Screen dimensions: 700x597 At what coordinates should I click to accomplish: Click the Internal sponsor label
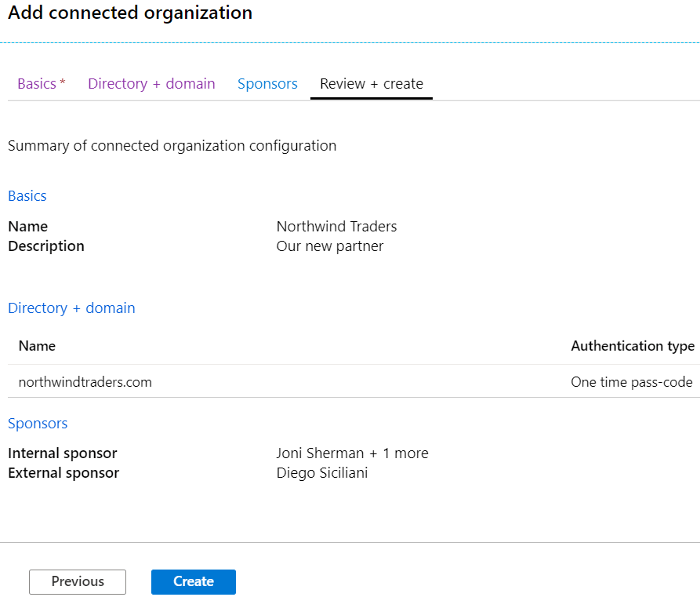pos(63,453)
